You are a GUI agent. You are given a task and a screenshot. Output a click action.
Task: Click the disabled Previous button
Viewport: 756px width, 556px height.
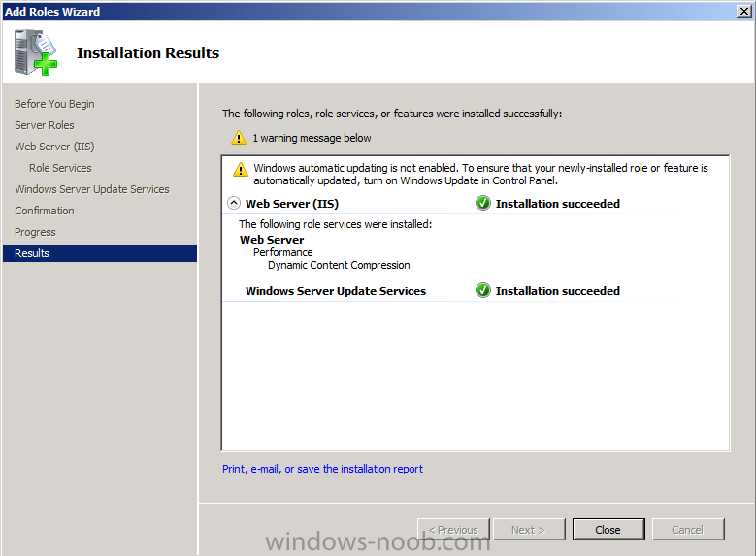tap(453, 530)
